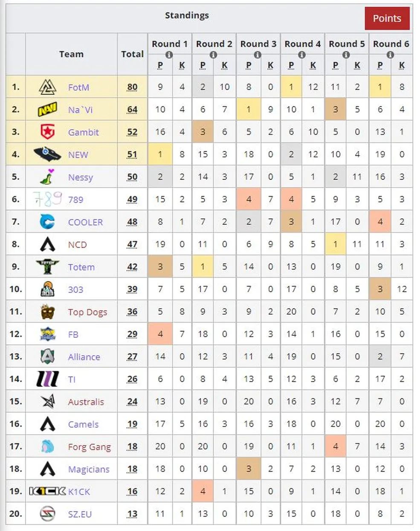Viewport: 420px width, 531px height.
Task: Click the K1CK team logo
Action: 47,491
